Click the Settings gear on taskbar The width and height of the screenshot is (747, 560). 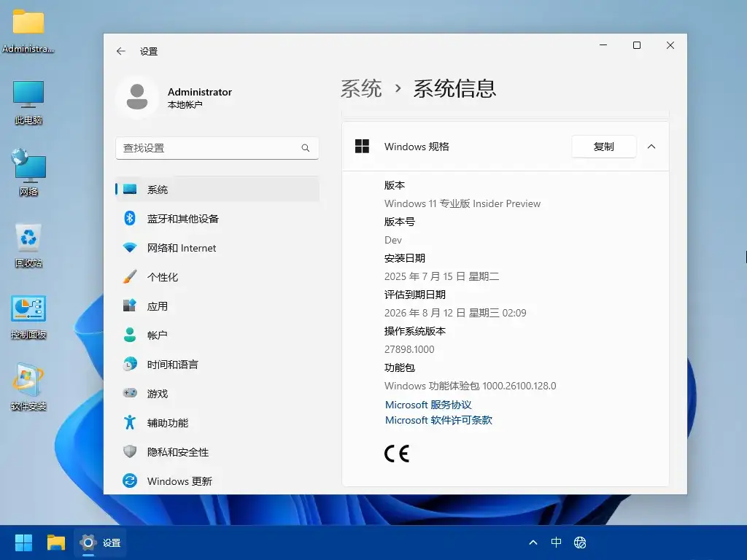coord(88,542)
